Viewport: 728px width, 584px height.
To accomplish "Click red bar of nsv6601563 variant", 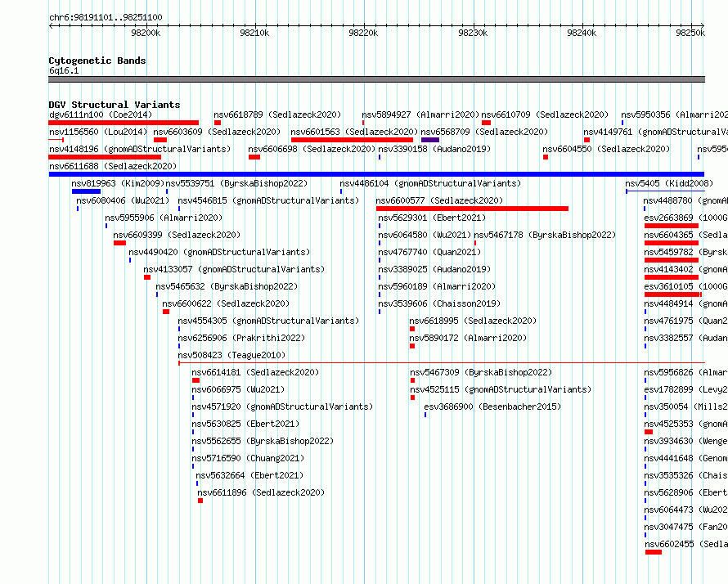I will coord(352,140).
